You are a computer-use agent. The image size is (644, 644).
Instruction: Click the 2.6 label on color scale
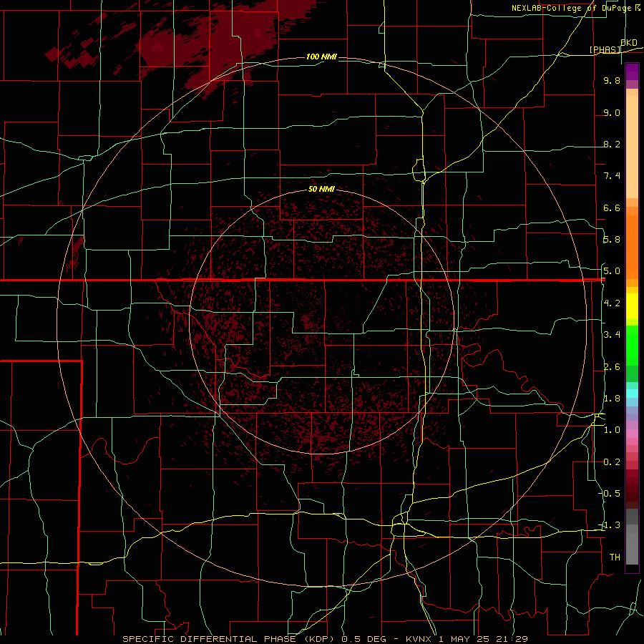(x=612, y=367)
